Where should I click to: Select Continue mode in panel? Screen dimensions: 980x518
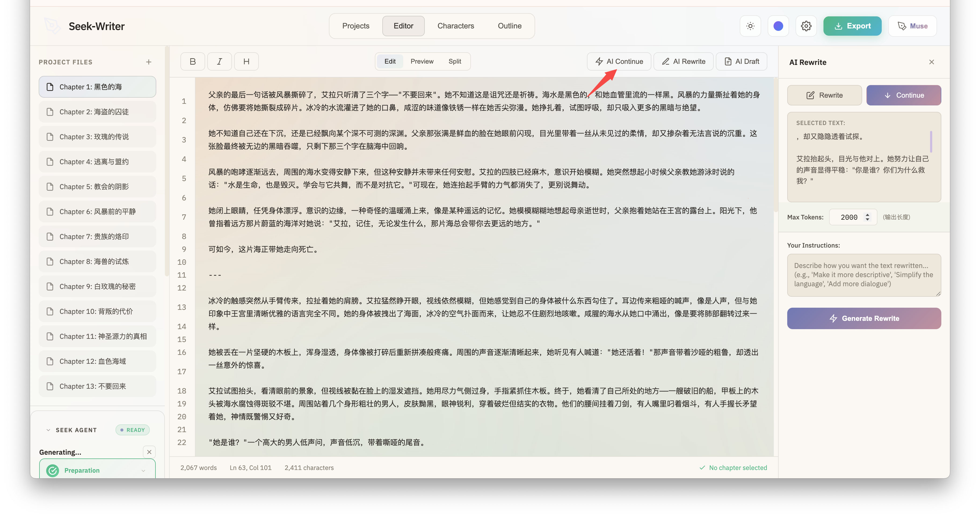pos(903,95)
